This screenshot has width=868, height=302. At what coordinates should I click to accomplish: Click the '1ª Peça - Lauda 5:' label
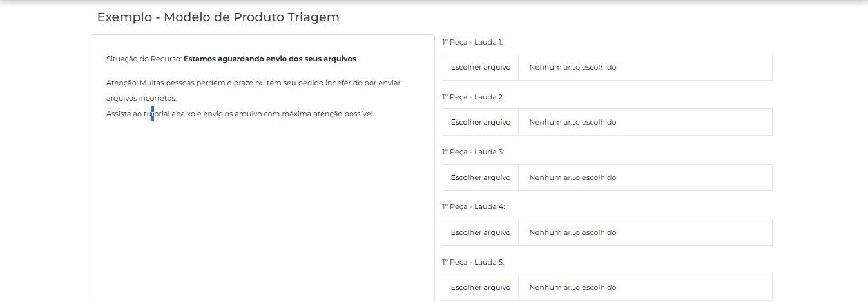coord(473,262)
